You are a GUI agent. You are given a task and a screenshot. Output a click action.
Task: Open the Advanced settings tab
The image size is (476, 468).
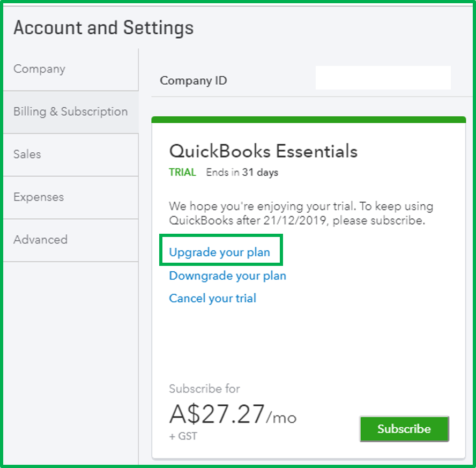click(70, 240)
